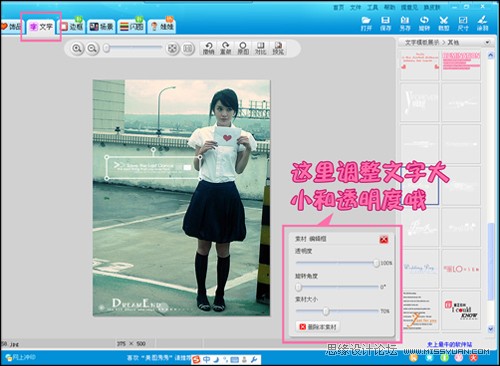
Task: Click the zoom out magnifier icon
Action: click(x=92, y=49)
